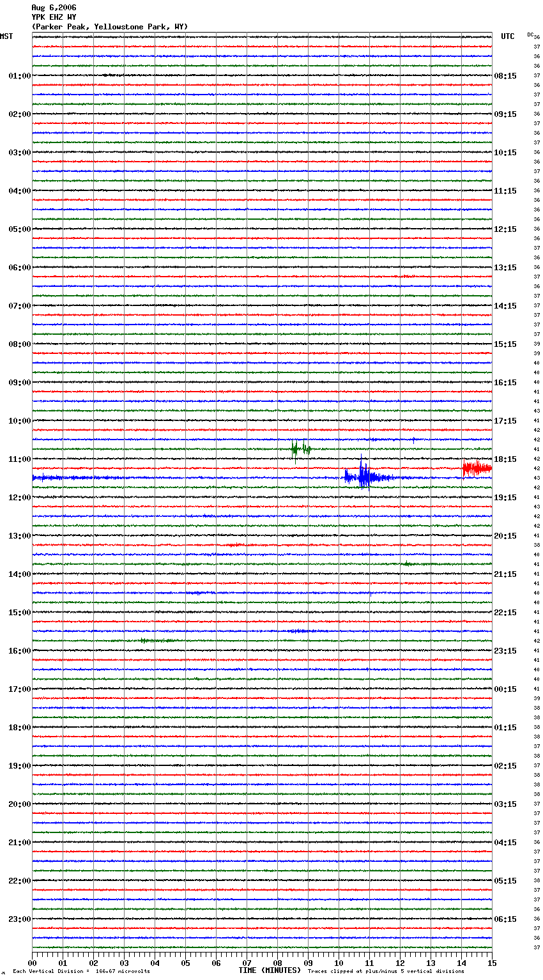Click 'Traces clipped at plus/minus 5 vertical divisions' note
543x980 pixels.
click(386, 971)
